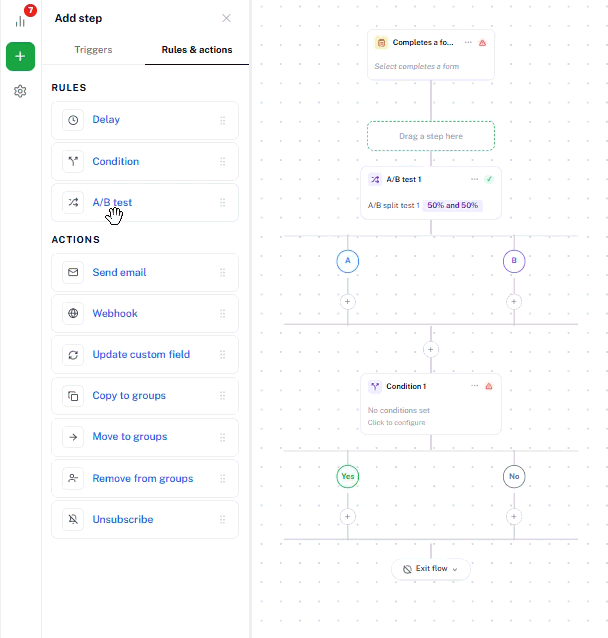Viewport: 608px width, 638px height.
Task: Open the analytics bar chart icon
Action: tap(20, 21)
